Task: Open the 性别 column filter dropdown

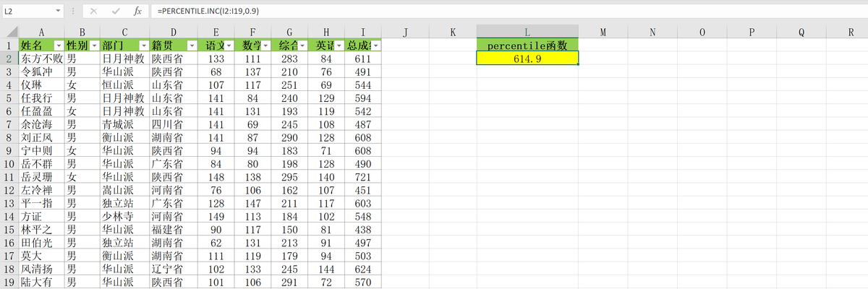Action: [93, 46]
